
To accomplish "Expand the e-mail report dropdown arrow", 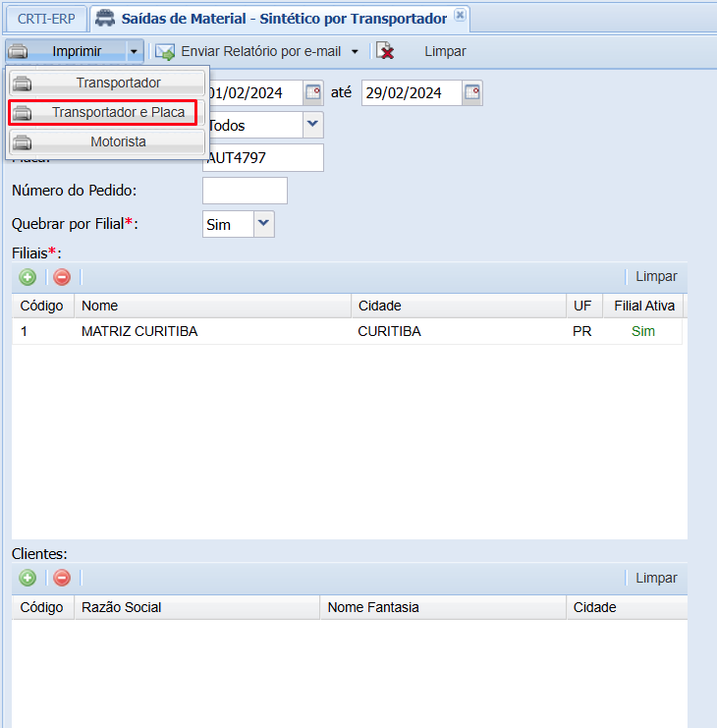I will pyautogui.click(x=355, y=51).
